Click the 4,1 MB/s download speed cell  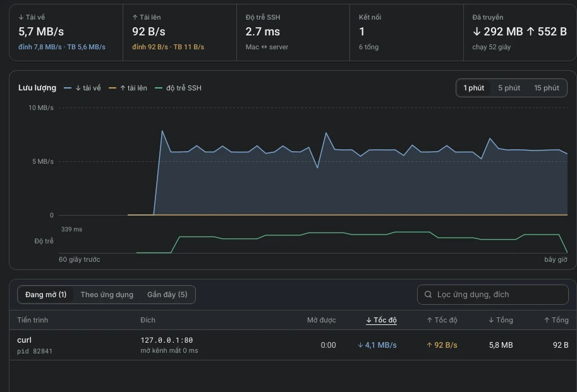coord(377,345)
